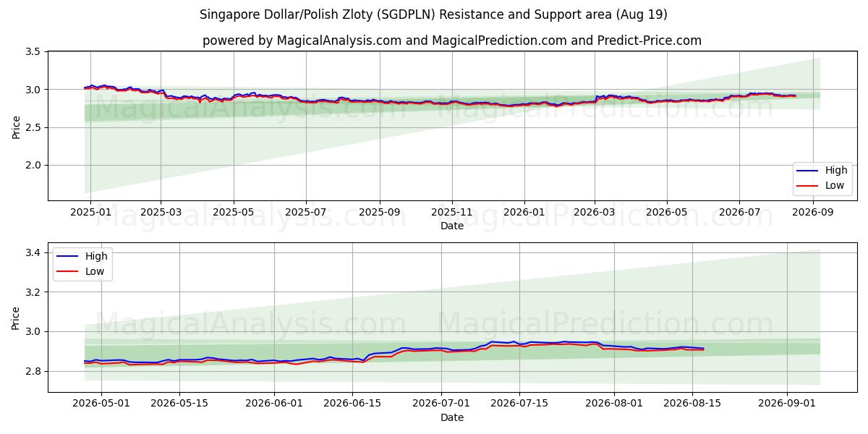Click the 2.5 value on upper y-axis
The height and width of the screenshot is (434, 868).
coord(33,127)
